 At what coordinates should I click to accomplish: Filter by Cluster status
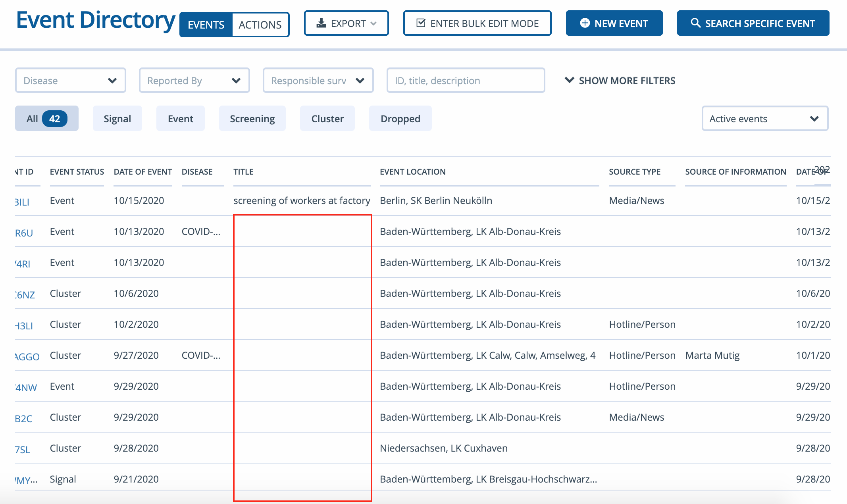click(327, 118)
